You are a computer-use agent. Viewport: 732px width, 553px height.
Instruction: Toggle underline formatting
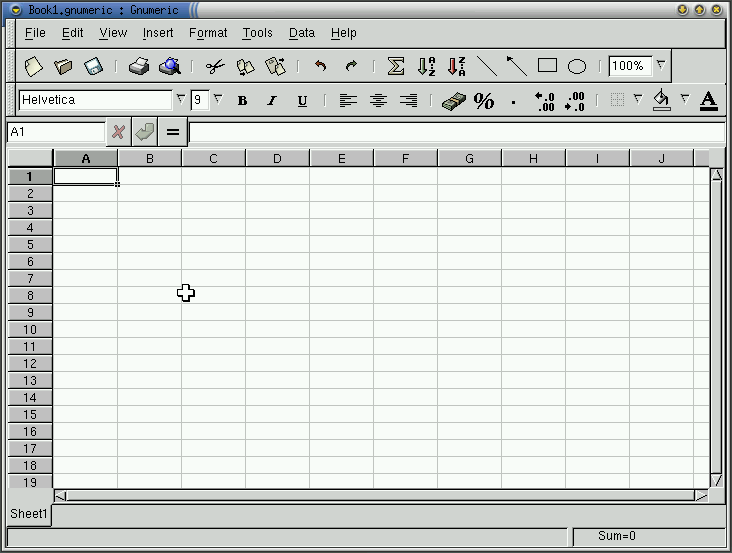(x=302, y=101)
